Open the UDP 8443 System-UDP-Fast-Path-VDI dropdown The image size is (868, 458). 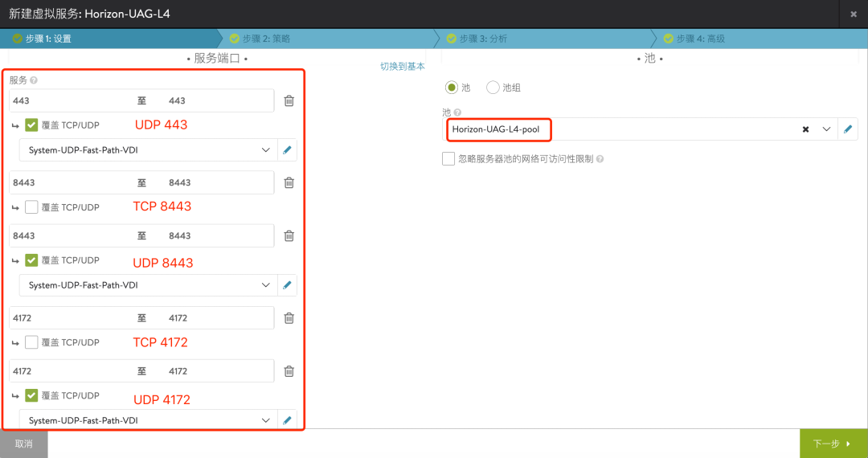149,285
